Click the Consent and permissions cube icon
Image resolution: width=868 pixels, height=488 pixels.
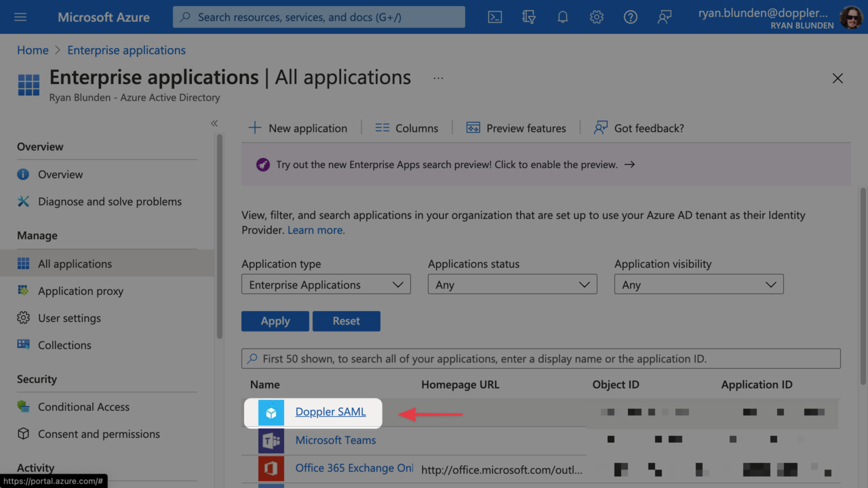tap(23, 434)
